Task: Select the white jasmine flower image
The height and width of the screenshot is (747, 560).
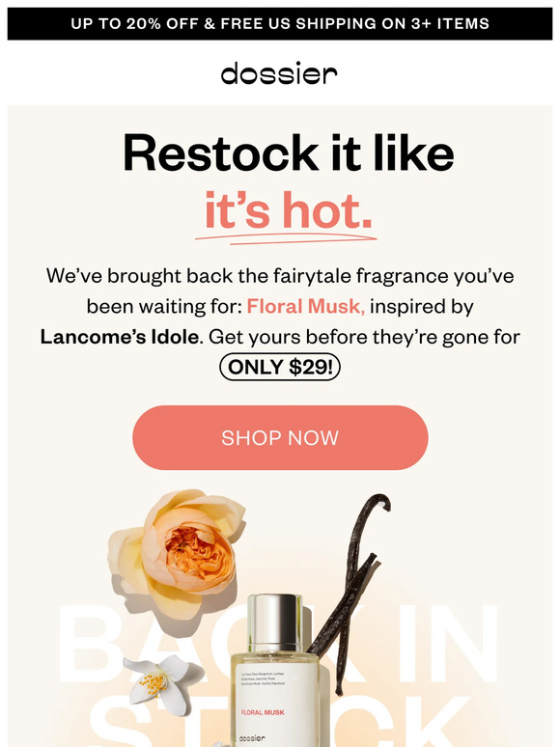Action: tap(157, 683)
